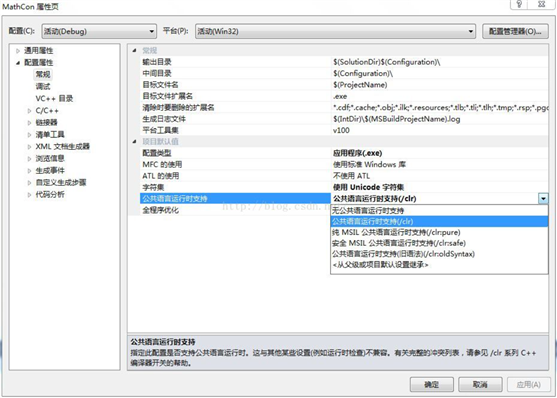
Task: Select the MFC 的使用 property row
Action: click(344, 164)
